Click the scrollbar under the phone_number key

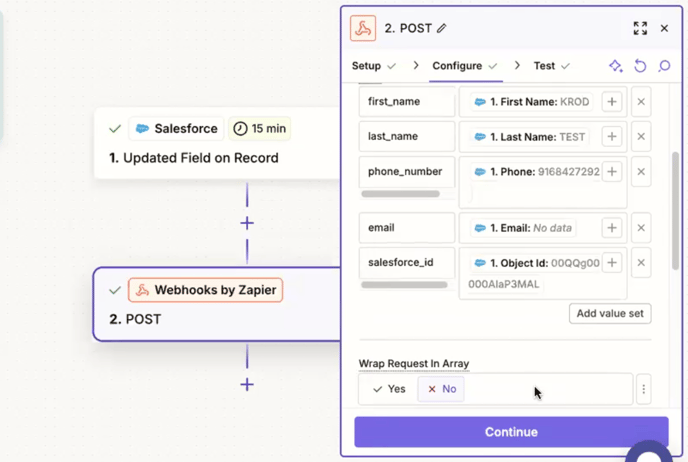tap(400, 194)
